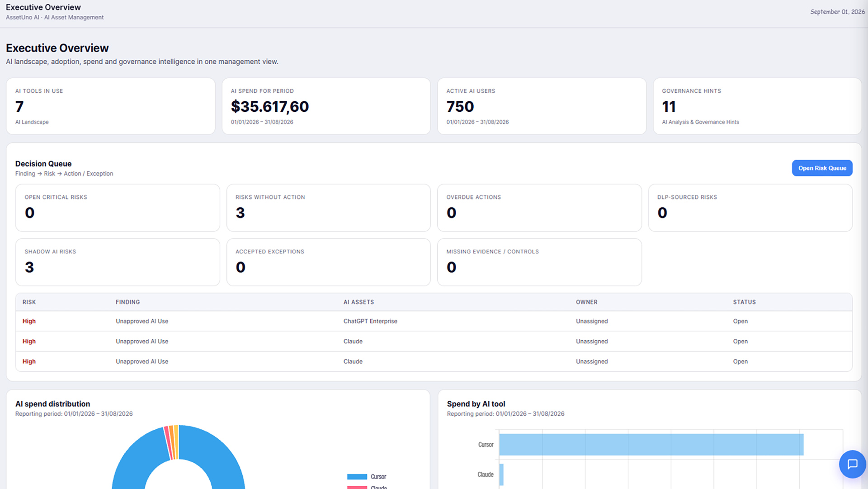The image size is (868, 489).
Task: Open the Governance Hints card
Action: tap(757, 106)
